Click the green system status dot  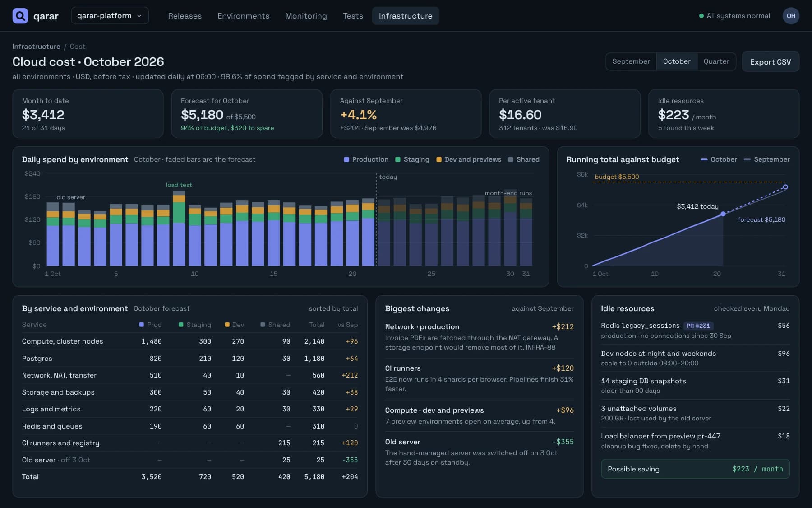tap(701, 16)
